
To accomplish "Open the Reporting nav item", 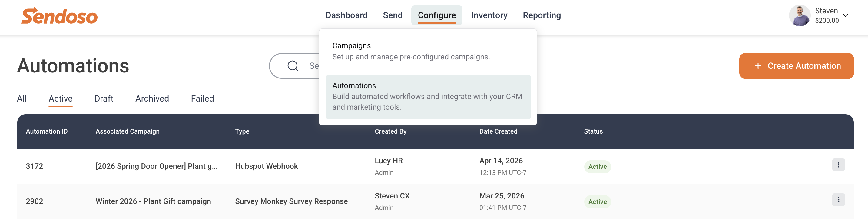I will [542, 15].
